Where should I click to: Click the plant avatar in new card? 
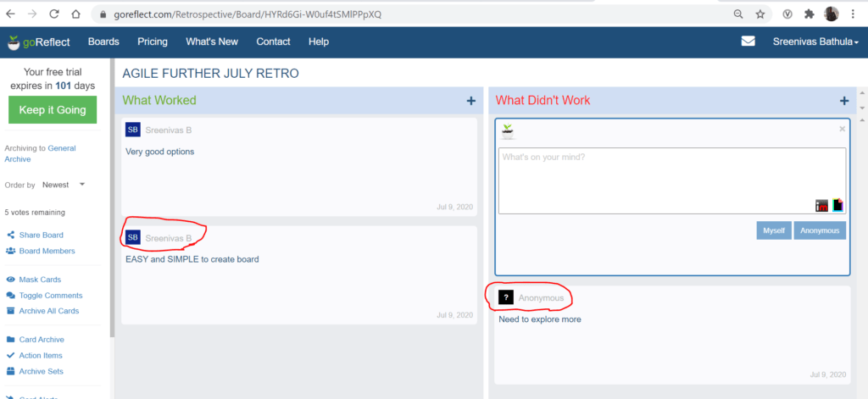pyautogui.click(x=507, y=131)
